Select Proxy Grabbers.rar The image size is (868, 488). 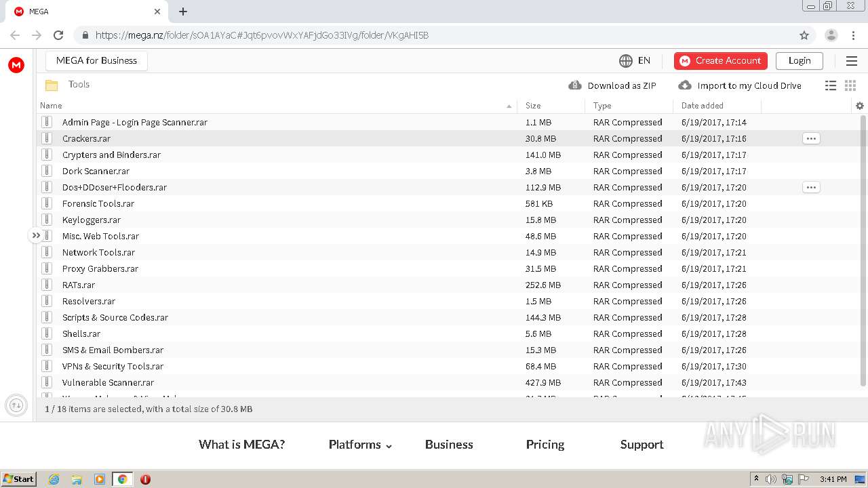point(100,268)
